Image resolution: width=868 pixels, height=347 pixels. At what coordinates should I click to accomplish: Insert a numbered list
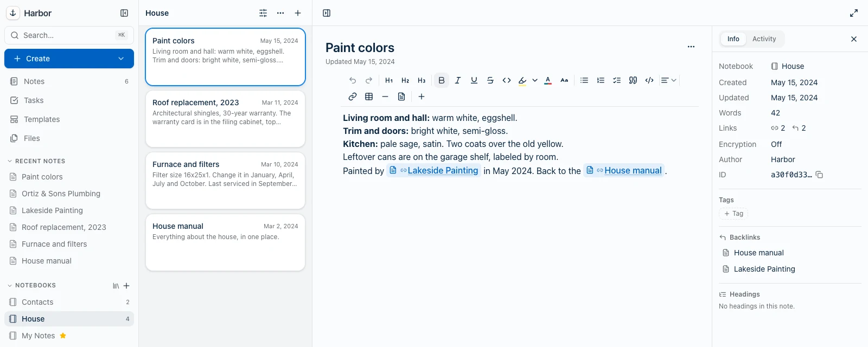coord(601,80)
